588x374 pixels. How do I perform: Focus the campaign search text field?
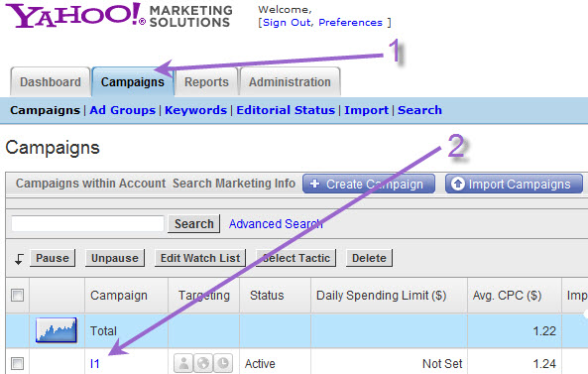coord(87,224)
